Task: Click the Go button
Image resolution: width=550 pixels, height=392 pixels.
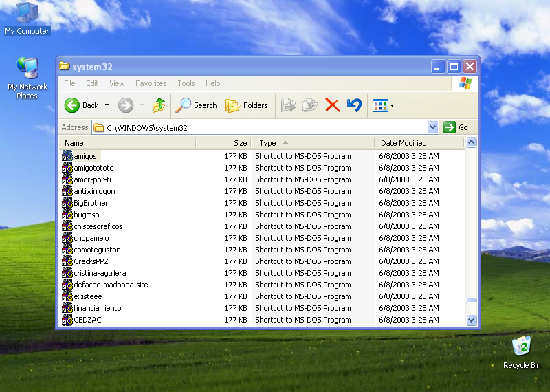Action: [x=456, y=127]
